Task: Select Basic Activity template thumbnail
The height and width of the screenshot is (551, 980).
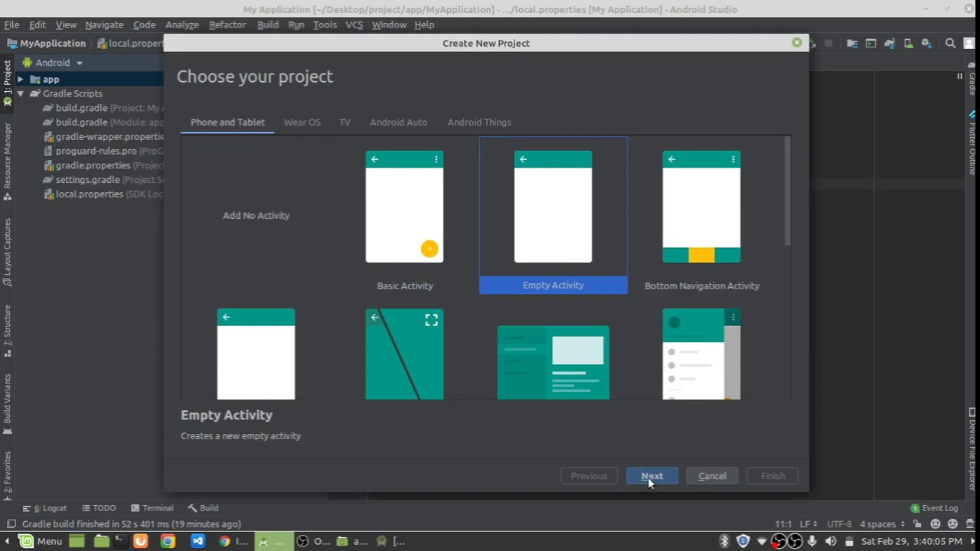Action: (x=404, y=207)
